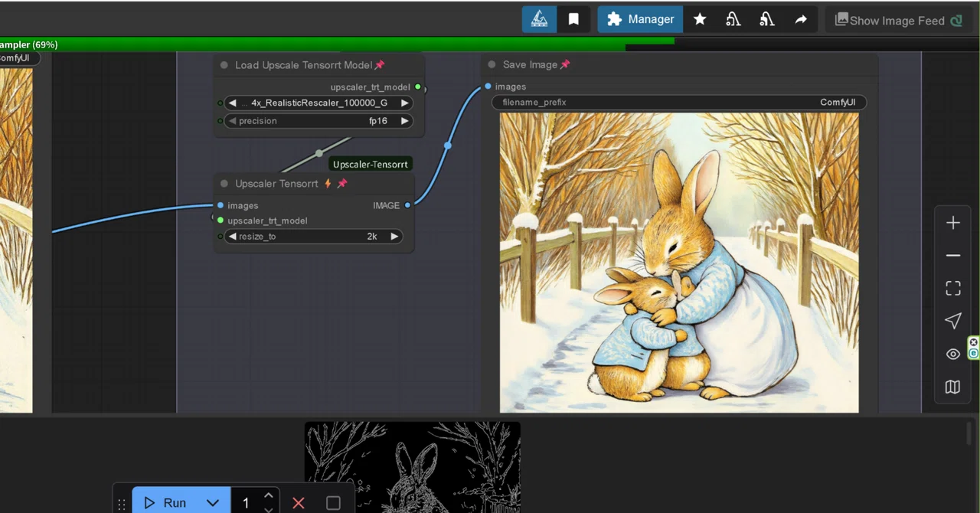Click the filename_prefix ComfyUI field
This screenshot has height=513, width=980.
[679, 103]
